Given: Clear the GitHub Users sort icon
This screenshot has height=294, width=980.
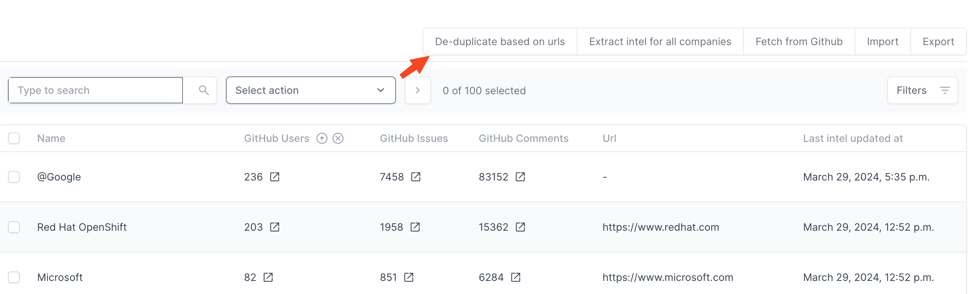Looking at the screenshot, I should point(338,138).
